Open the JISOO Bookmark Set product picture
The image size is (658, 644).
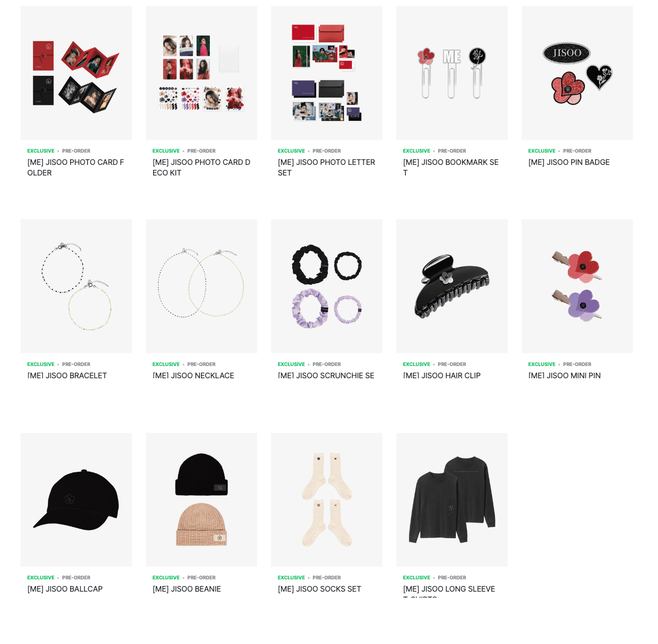pos(452,72)
